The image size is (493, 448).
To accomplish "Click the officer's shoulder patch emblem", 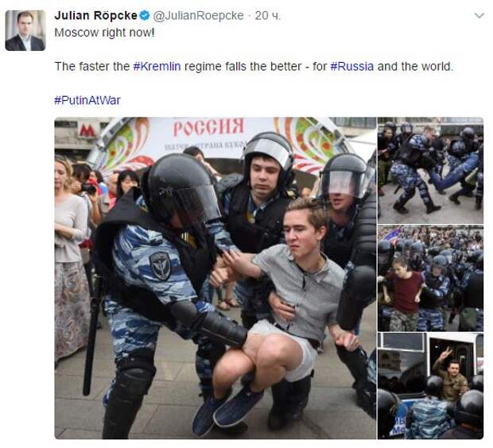I will point(160,265).
